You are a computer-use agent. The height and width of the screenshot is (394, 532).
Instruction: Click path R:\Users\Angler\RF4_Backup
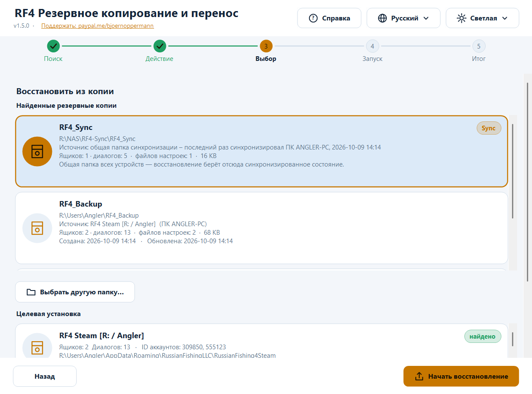[x=99, y=216]
